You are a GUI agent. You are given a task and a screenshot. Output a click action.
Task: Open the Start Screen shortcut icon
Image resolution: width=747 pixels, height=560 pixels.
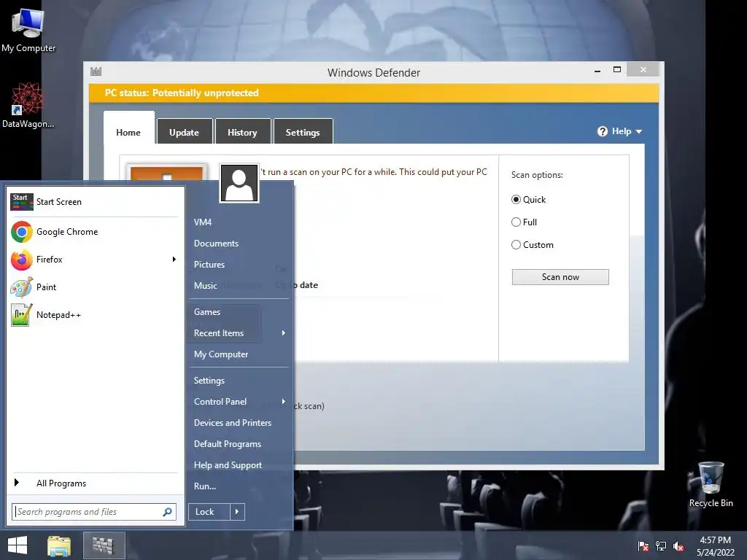tap(22, 202)
